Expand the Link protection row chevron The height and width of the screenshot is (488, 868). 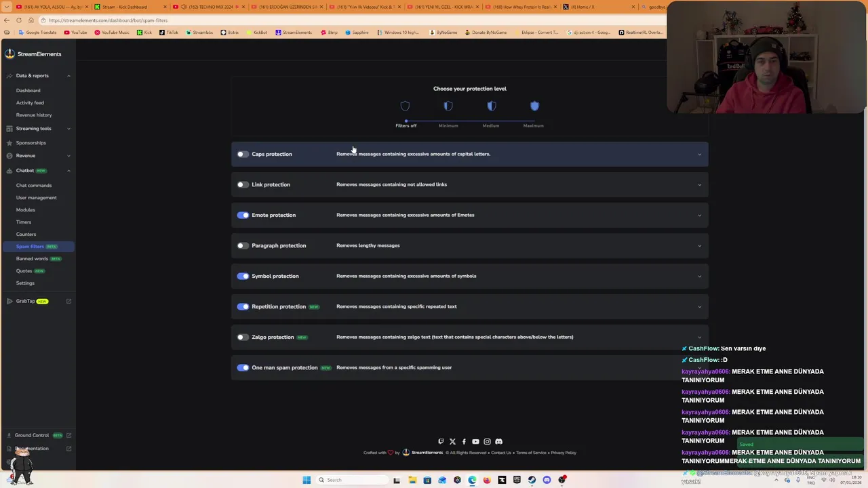tap(700, 185)
